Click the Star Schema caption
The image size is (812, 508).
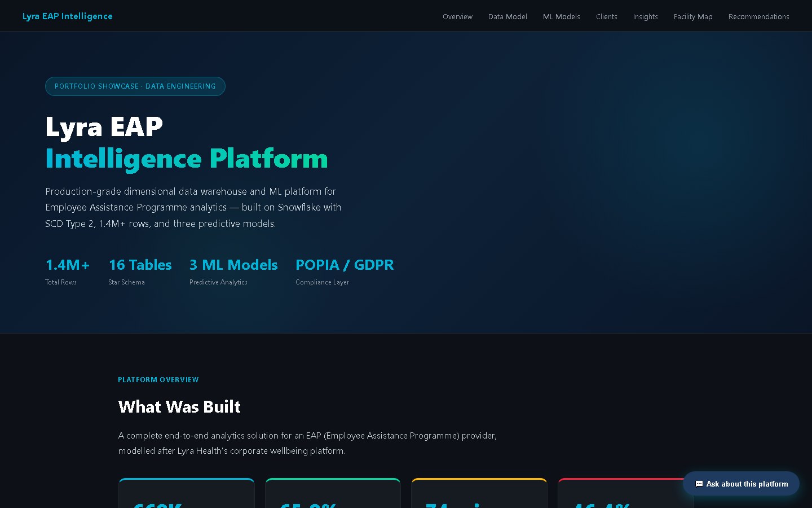pos(126,282)
